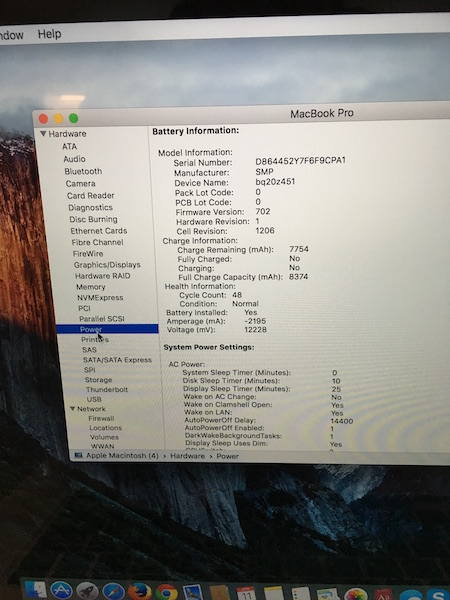Launch Google Chrome from the Dock

tap(166, 592)
